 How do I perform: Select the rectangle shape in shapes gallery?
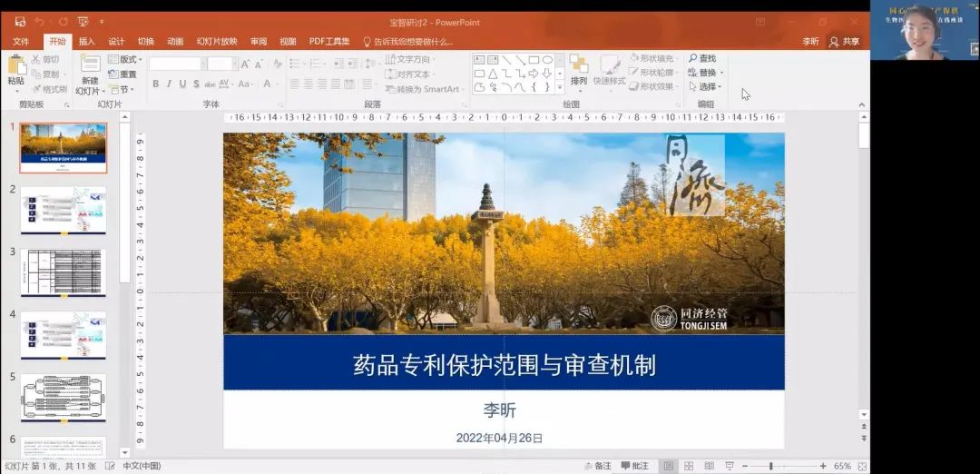click(534, 60)
